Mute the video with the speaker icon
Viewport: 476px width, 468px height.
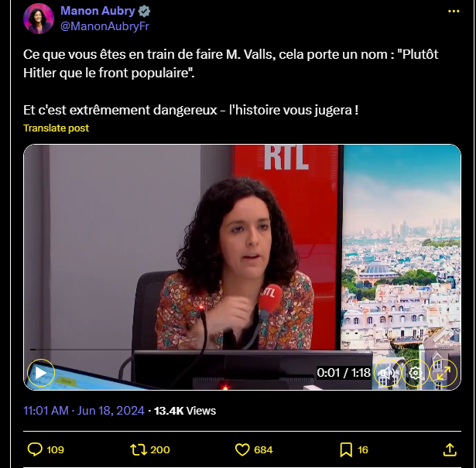point(387,373)
